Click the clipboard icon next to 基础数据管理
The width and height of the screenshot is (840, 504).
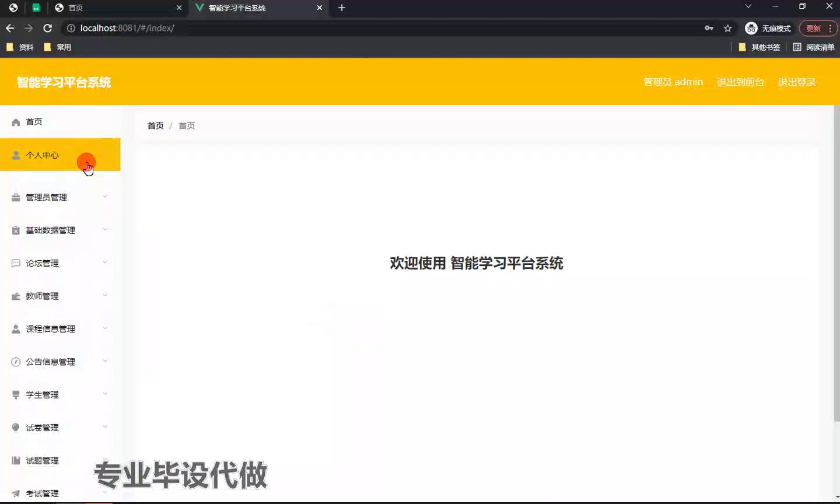16,231
